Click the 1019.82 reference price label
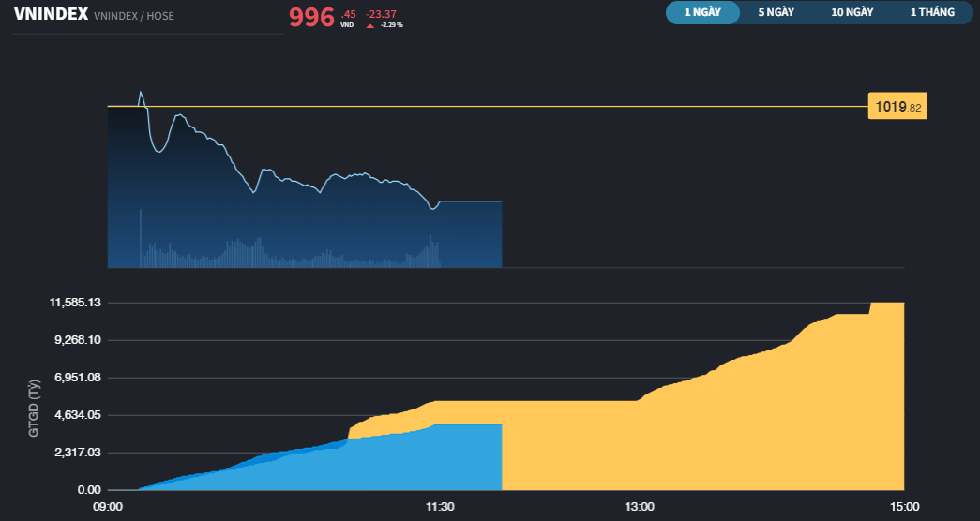The height and width of the screenshot is (521, 980). (x=897, y=106)
